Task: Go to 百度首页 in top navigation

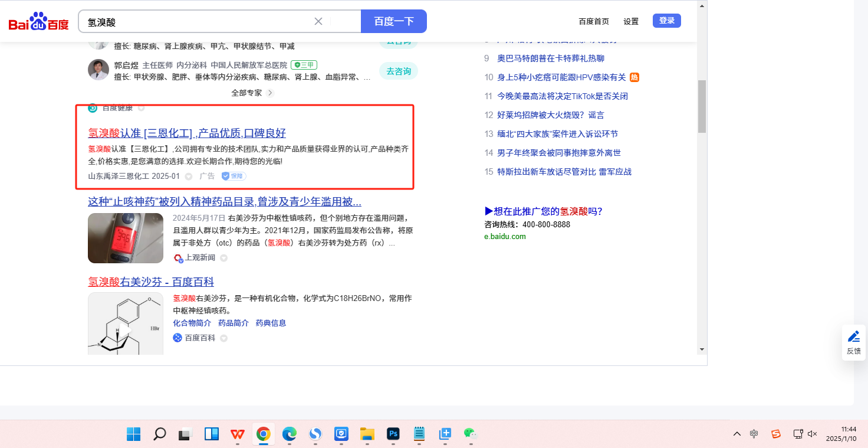Action: pyautogui.click(x=594, y=21)
